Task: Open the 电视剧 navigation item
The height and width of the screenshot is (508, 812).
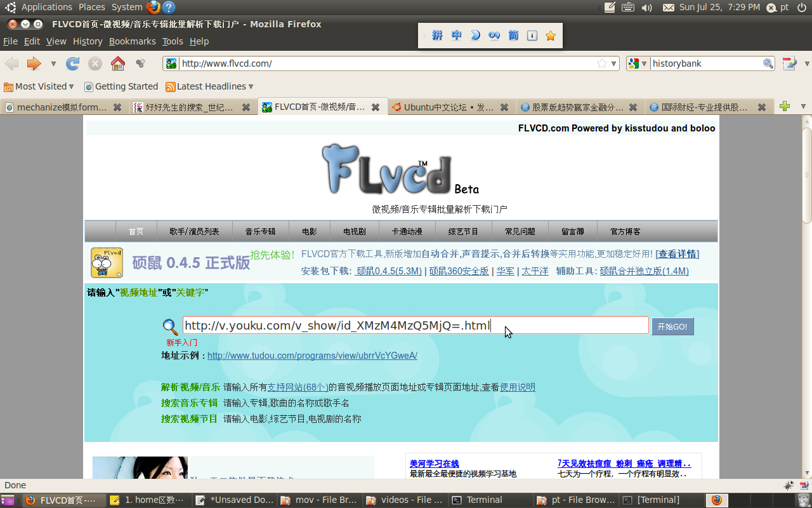Action: [x=354, y=232]
